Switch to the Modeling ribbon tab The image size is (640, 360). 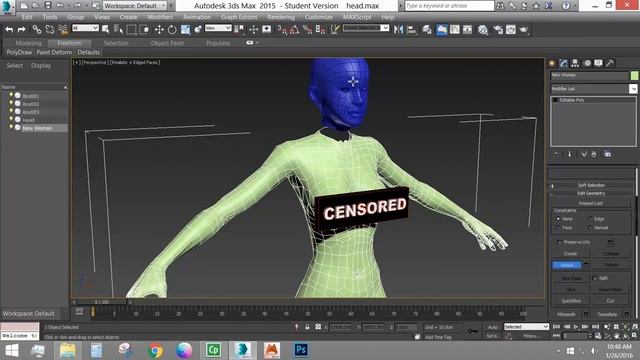(29, 43)
